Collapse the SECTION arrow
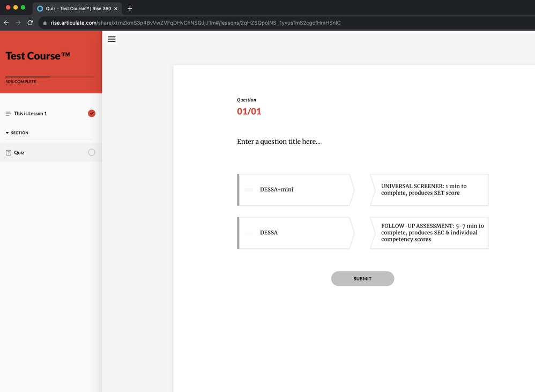 (7, 132)
